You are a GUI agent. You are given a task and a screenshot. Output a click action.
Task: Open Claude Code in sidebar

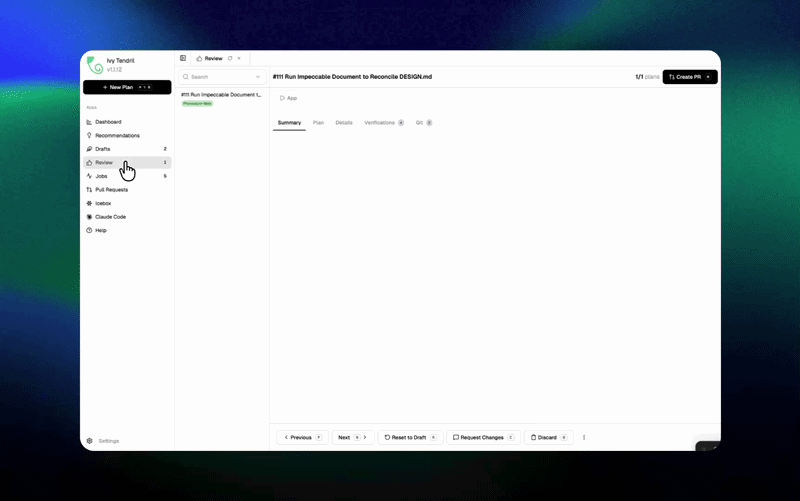[x=127, y=217]
